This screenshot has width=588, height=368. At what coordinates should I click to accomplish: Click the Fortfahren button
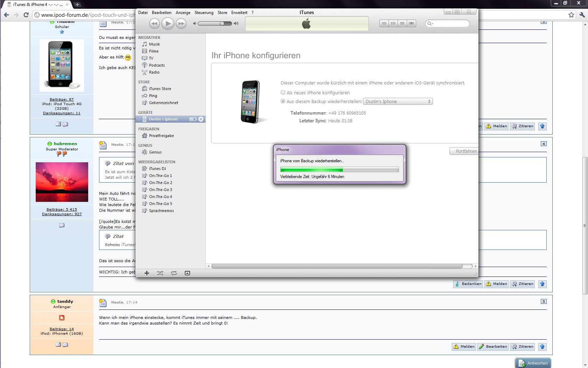(464, 151)
